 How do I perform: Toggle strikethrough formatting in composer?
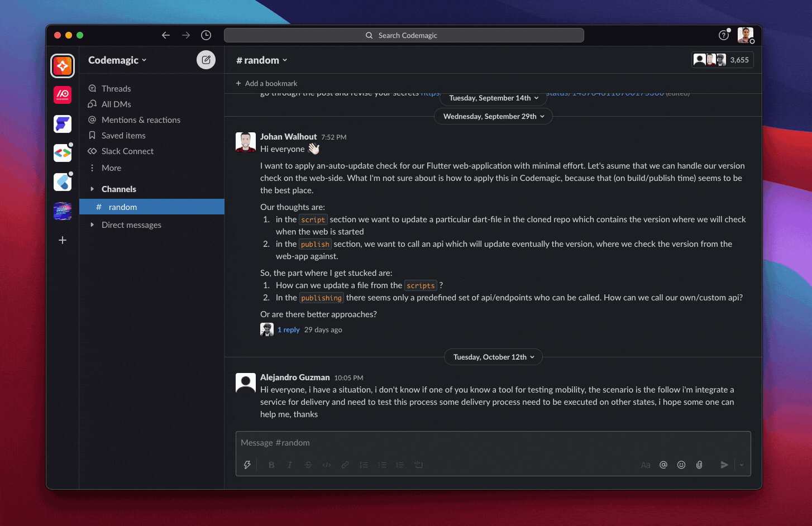point(308,465)
